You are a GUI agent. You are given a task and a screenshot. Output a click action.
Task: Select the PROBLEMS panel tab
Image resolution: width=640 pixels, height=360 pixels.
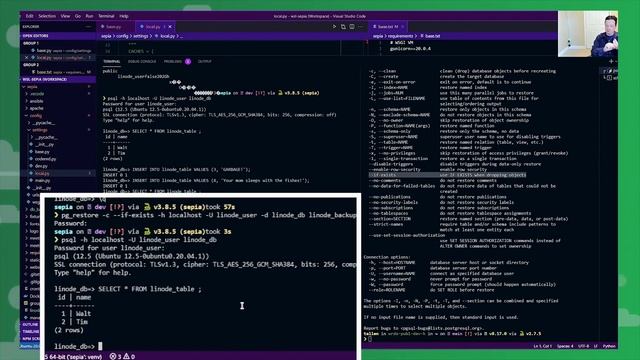(173, 62)
